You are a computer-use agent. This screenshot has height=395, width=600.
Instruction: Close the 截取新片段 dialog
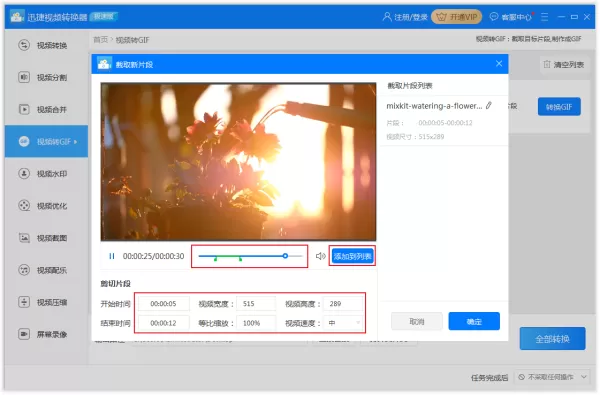click(499, 64)
